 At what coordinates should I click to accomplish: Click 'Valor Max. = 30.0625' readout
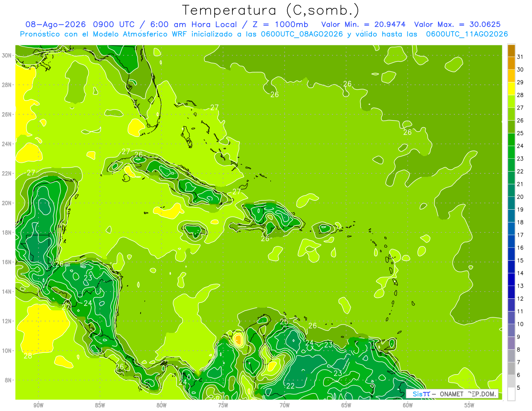(x=458, y=24)
